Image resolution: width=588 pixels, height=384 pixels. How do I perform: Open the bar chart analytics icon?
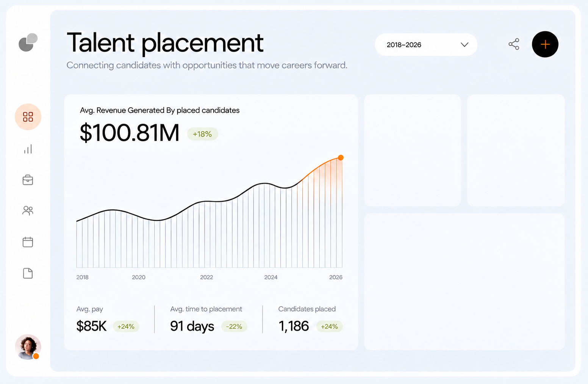click(28, 149)
